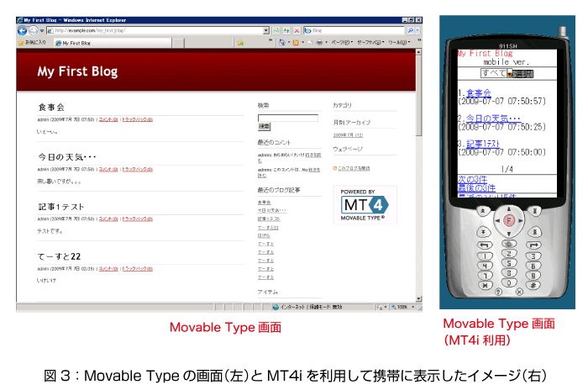This screenshot has width=588, height=390.
Task: Click the back-arrow key on phone's left side
Action: pos(485,245)
